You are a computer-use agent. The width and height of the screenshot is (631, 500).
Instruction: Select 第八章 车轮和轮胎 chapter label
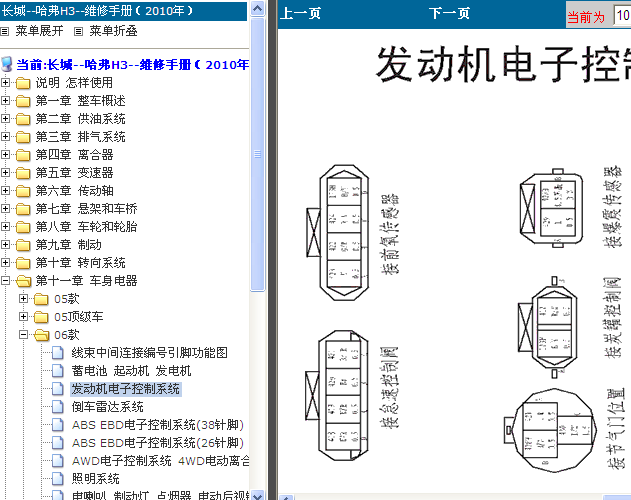pyautogui.click(x=86, y=227)
